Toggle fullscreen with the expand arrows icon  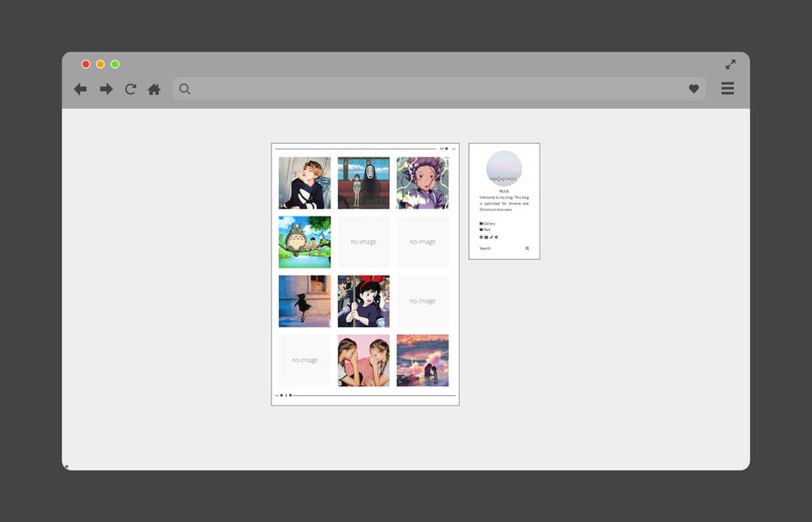(730, 64)
